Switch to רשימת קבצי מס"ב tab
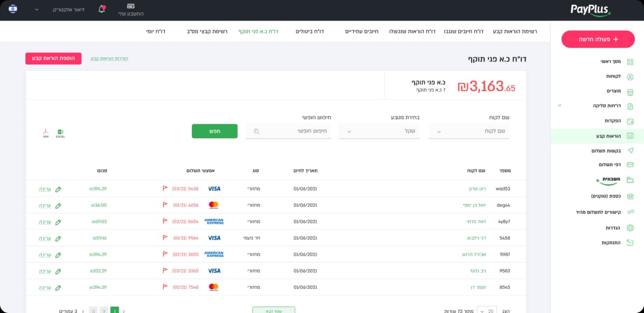 [207, 31]
